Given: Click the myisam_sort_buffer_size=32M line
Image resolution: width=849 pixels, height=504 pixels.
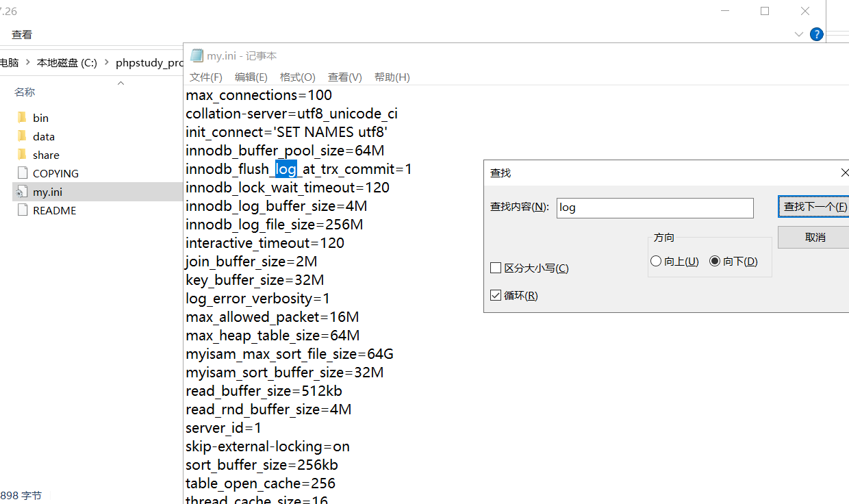Looking at the screenshot, I should 285,373.
